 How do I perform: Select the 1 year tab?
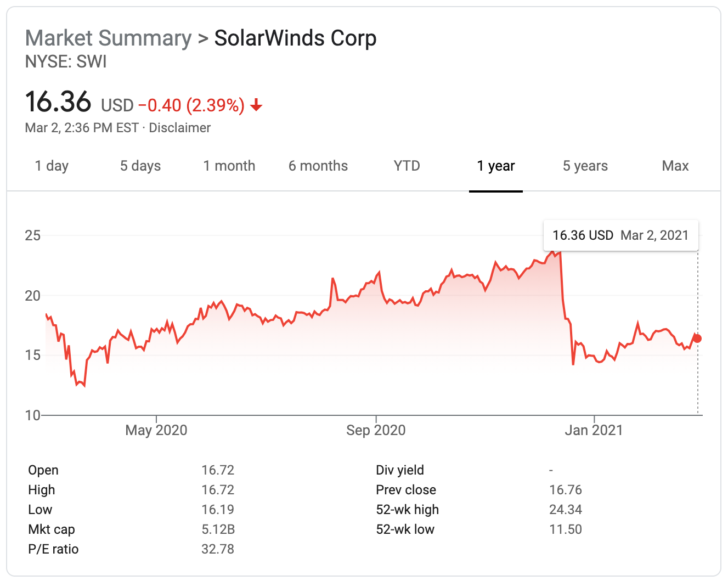point(496,166)
